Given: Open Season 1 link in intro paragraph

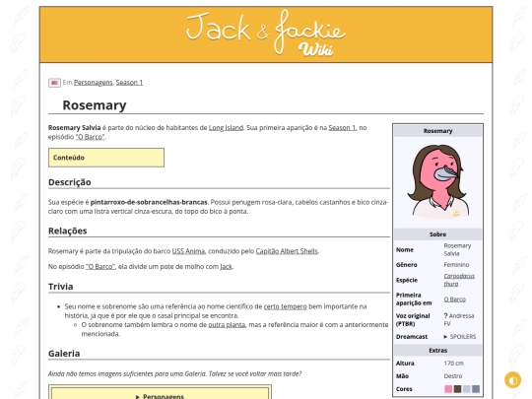Looking at the screenshot, I should [x=342, y=127].
